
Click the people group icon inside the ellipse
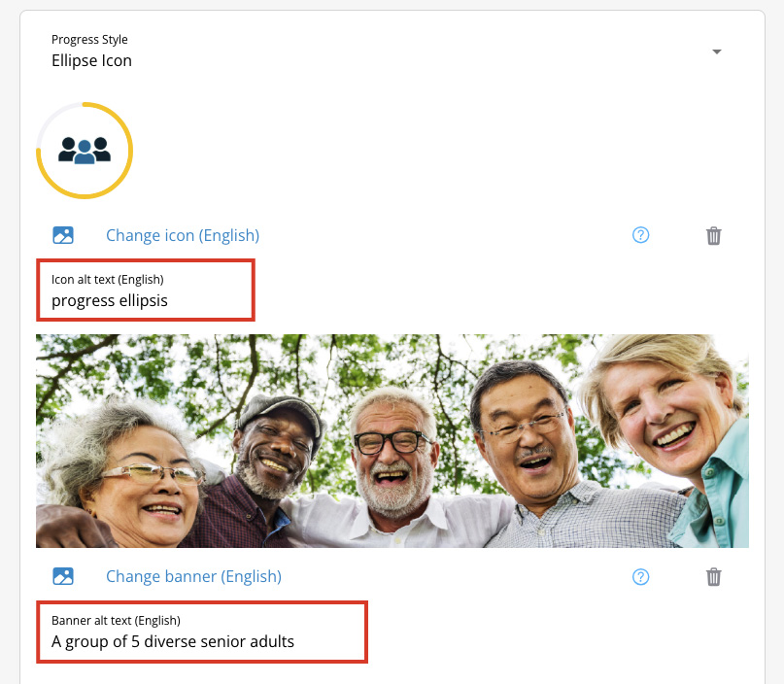(85, 150)
